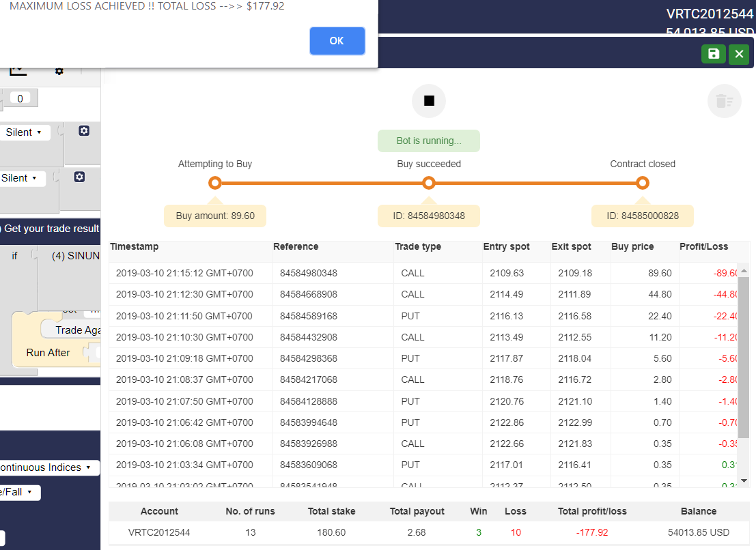Click OK in the maximum loss alert
The height and width of the screenshot is (550, 756).
click(x=337, y=41)
